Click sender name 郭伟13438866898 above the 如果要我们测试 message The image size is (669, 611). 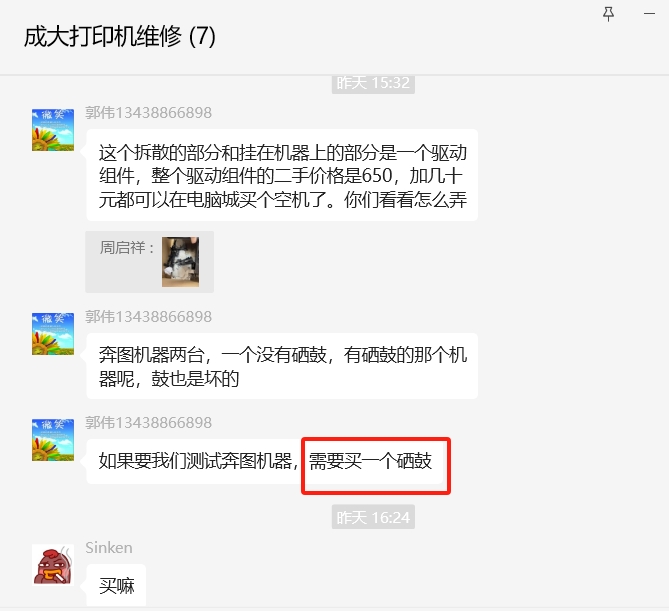[148, 422]
